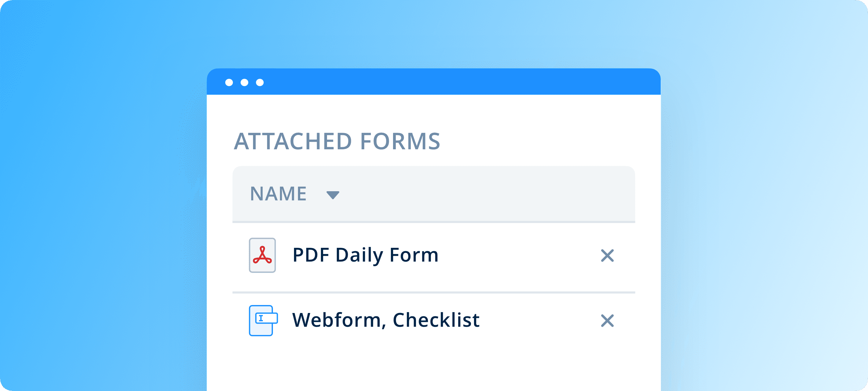The height and width of the screenshot is (391, 868).
Task: Select the Webform, Checklist row's blank area
Action: 539,321
